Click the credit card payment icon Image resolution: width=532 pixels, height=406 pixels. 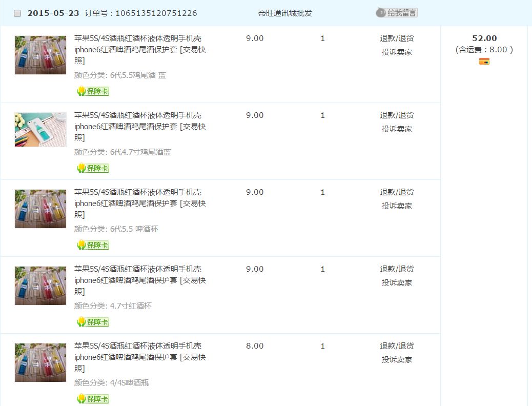484,62
